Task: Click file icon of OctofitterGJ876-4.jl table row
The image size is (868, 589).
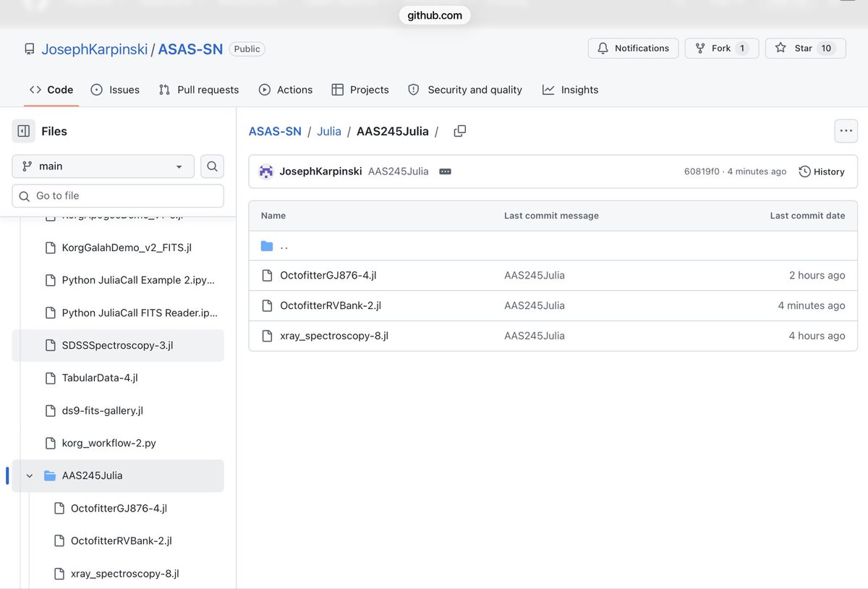Action: pos(267,275)
